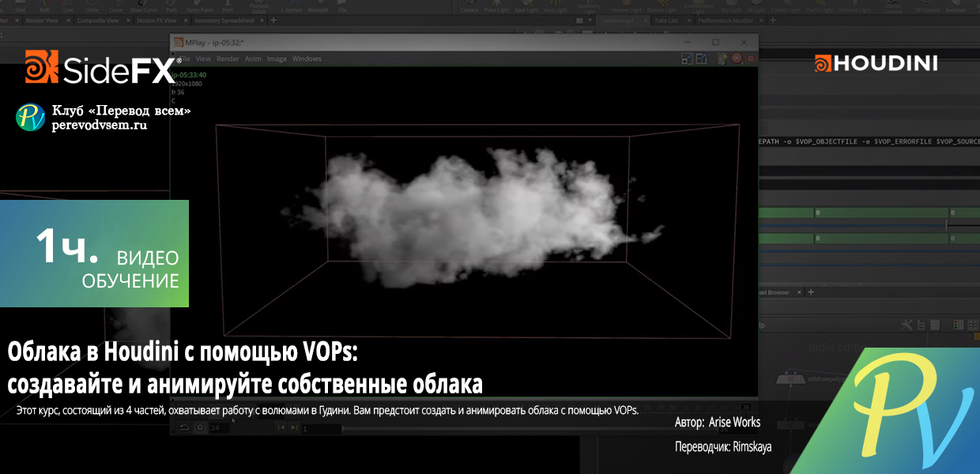This screenshot has width=980, height=474.
Task: Switch to the Performance Monitor tab
Action: (726, 20)
